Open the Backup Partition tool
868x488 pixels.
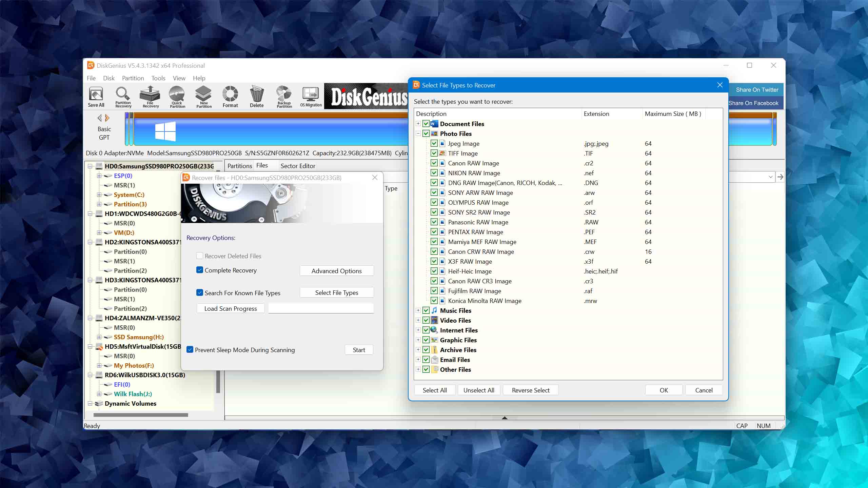click(x=284, y=97)
